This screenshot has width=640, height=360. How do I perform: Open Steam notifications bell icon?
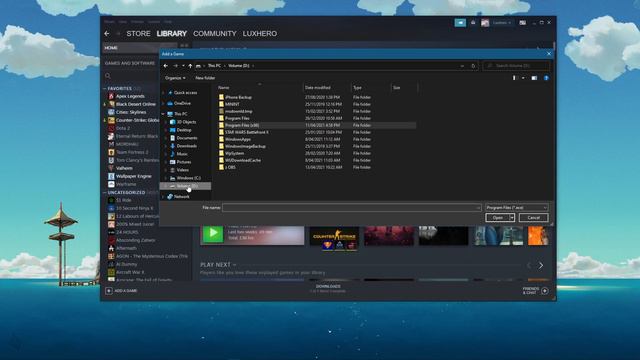click(473, 23)
